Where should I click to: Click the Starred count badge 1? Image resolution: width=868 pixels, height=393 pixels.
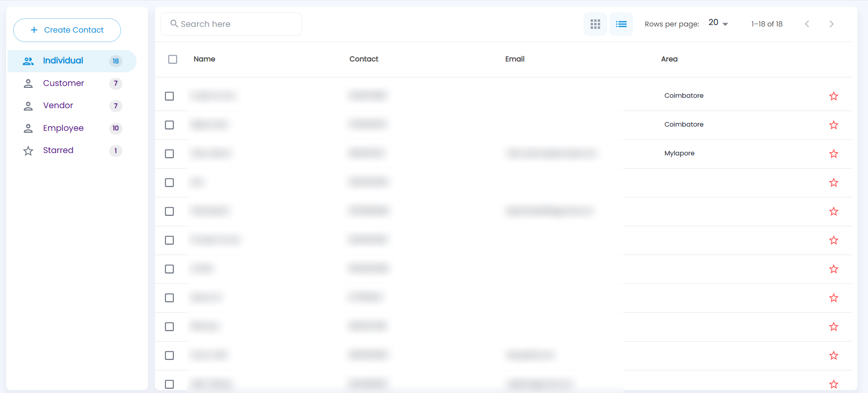[x=116, y=151]
